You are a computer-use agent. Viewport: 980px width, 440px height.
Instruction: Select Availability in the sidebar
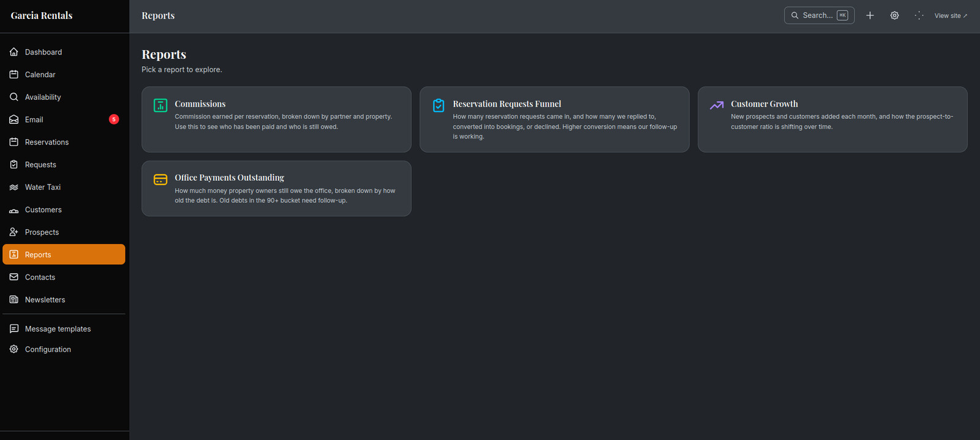click(x=64, y=97)
